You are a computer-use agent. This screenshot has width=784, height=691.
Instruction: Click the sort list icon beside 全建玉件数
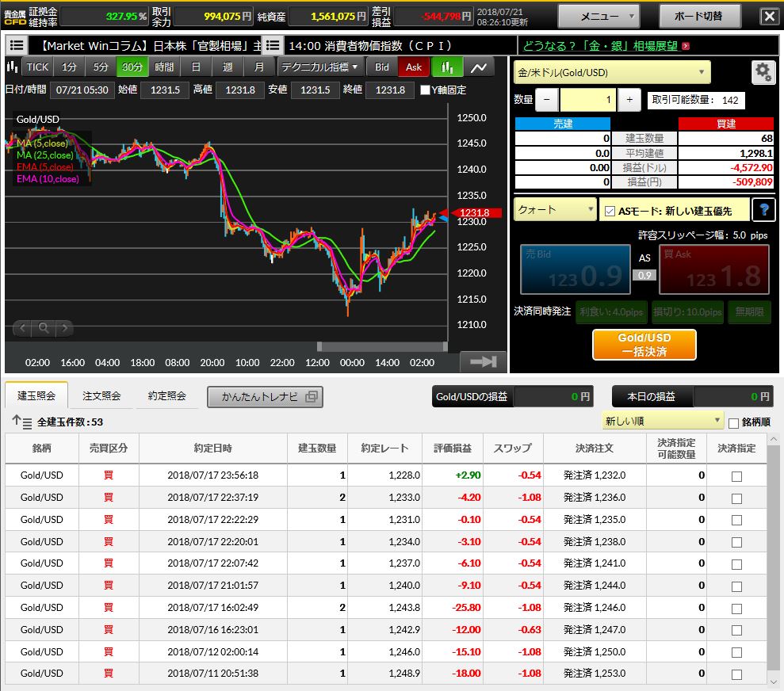pyautogui.click(x=22, y=422)
